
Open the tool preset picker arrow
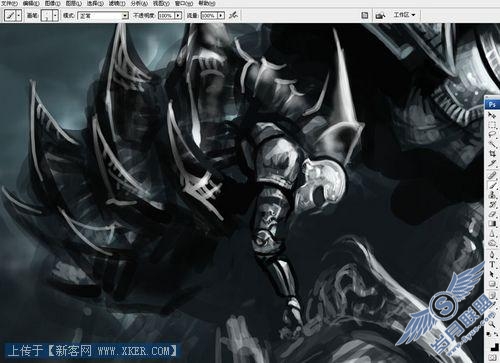(x=19, y=15)
